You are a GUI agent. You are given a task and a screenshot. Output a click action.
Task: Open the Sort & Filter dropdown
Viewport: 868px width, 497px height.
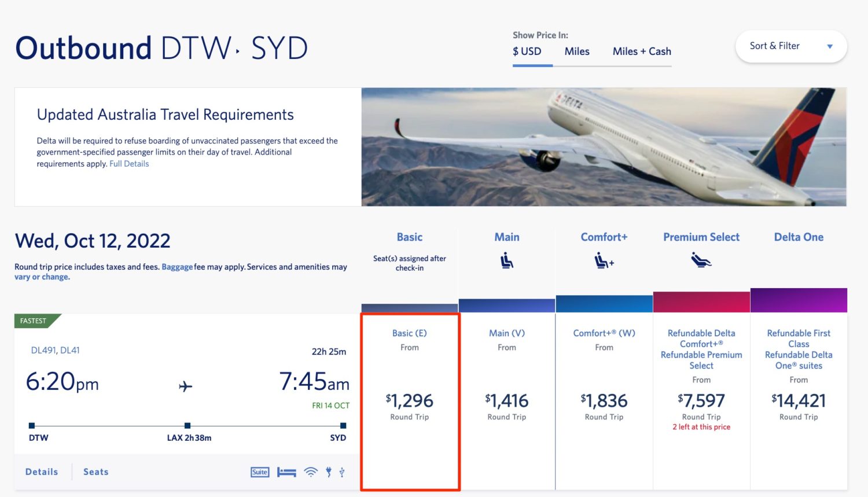coord(791,46)
